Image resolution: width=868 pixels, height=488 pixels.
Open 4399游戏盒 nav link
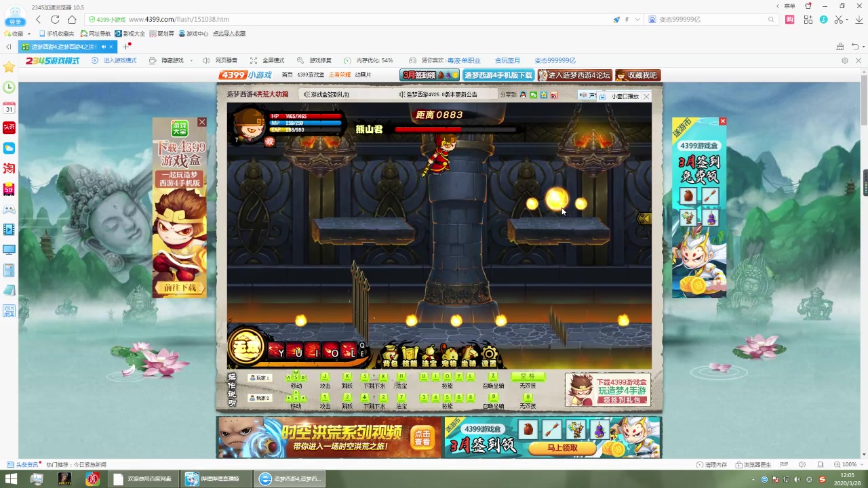[x=311, y=75]
